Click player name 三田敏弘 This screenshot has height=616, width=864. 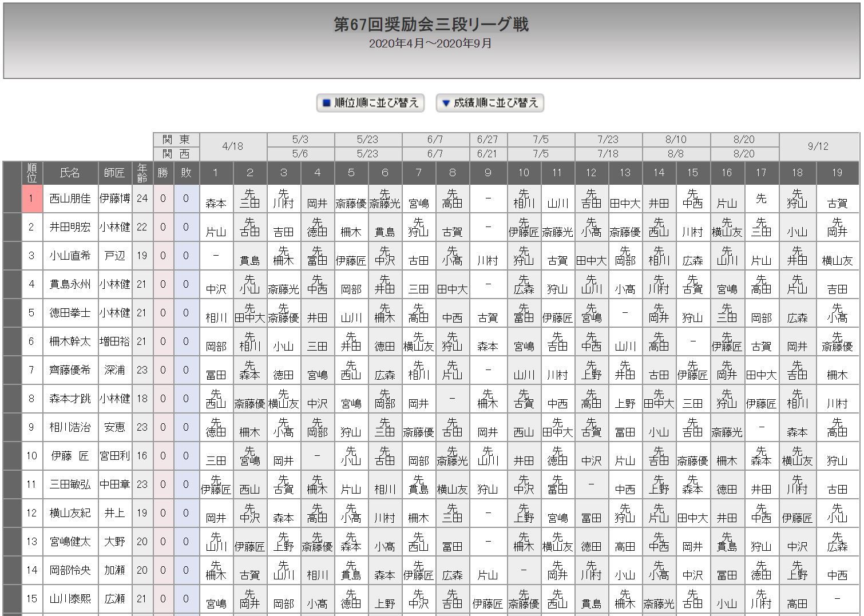[70, 484]
